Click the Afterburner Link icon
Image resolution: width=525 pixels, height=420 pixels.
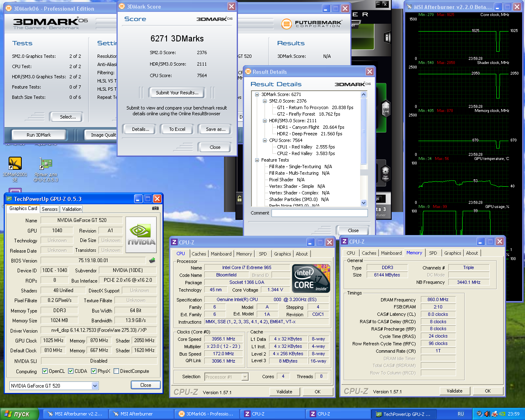pos(386,108)
